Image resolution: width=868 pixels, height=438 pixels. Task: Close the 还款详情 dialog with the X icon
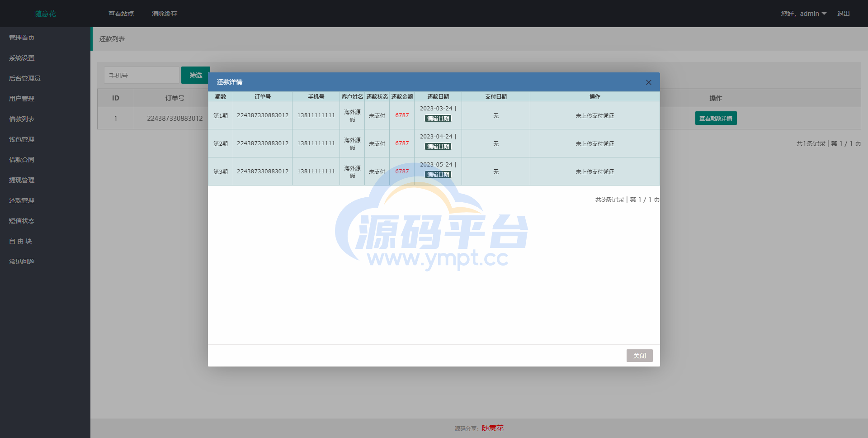coord(648,82)
